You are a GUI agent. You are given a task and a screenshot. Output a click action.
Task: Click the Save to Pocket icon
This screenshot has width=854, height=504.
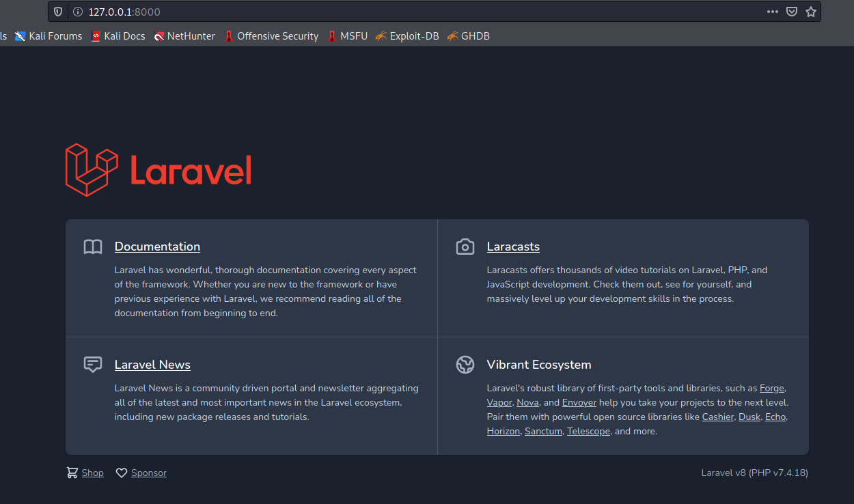[792, 12]
